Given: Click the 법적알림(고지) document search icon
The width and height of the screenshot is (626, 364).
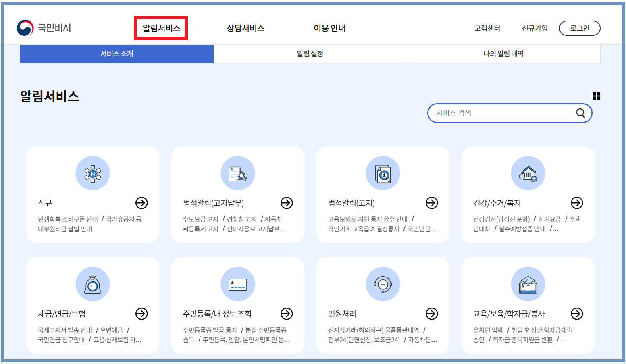Looking at the screenshot, I should point(383,173).
